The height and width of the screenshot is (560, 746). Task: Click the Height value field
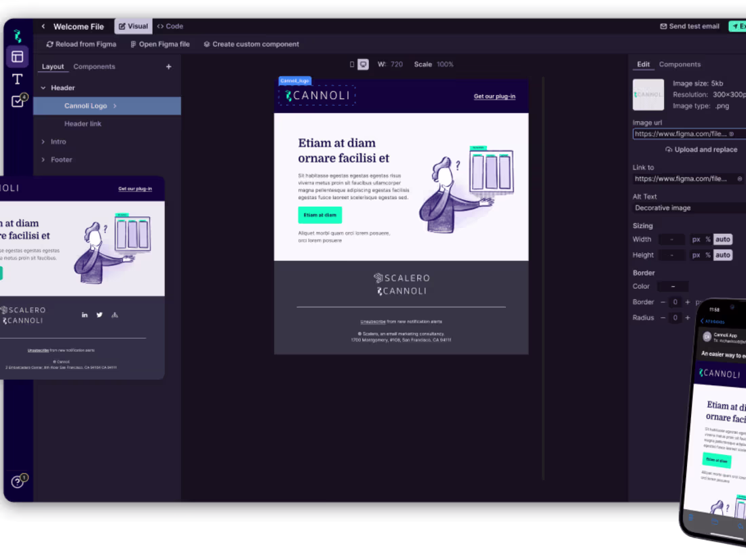click(x=671, y=255)
